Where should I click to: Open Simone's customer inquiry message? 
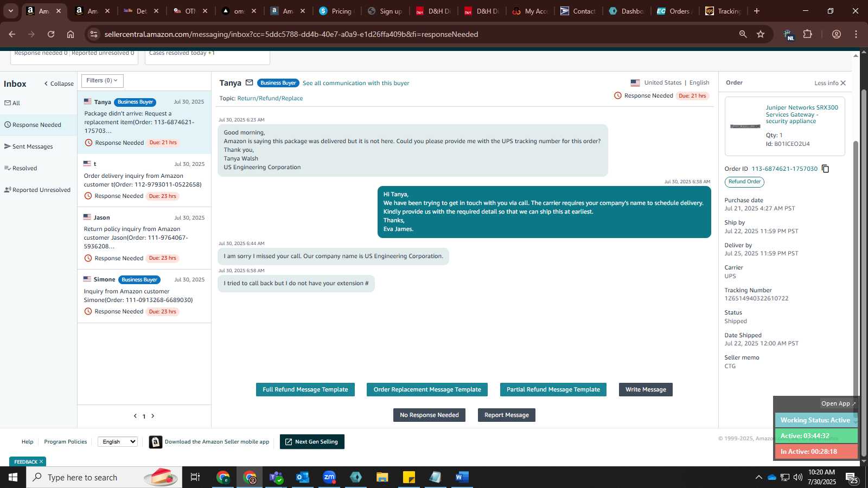[x=144, y=296]
